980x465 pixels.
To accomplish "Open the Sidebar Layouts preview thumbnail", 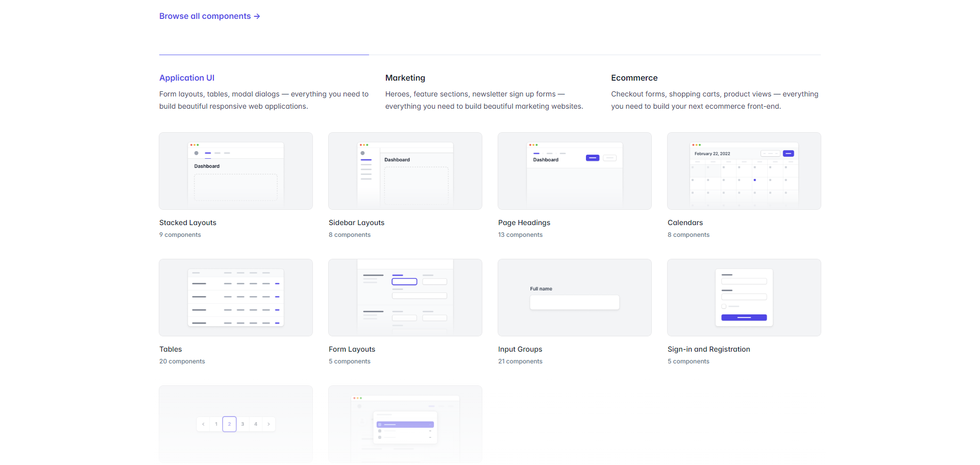I will (x=405, y=171).
